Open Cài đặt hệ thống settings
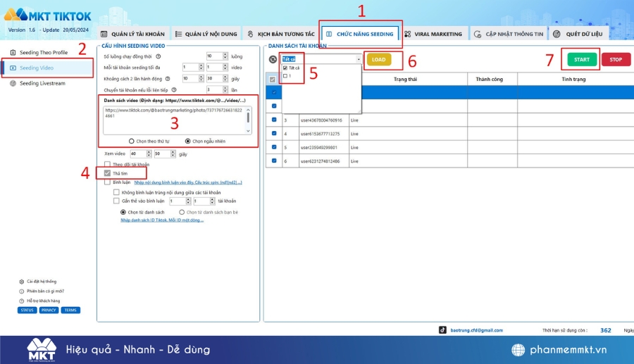The image size is (634, 364). tap(37, 282)
